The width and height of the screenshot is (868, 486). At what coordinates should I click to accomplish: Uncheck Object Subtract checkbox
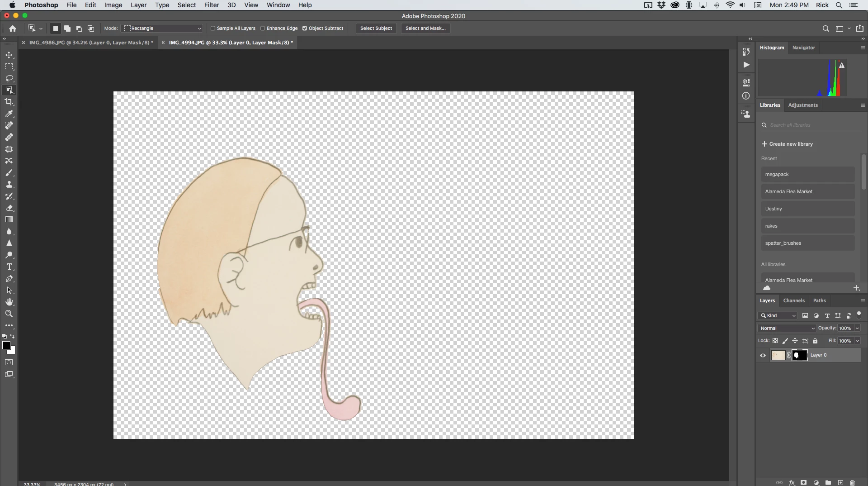(x=305, y=29)
